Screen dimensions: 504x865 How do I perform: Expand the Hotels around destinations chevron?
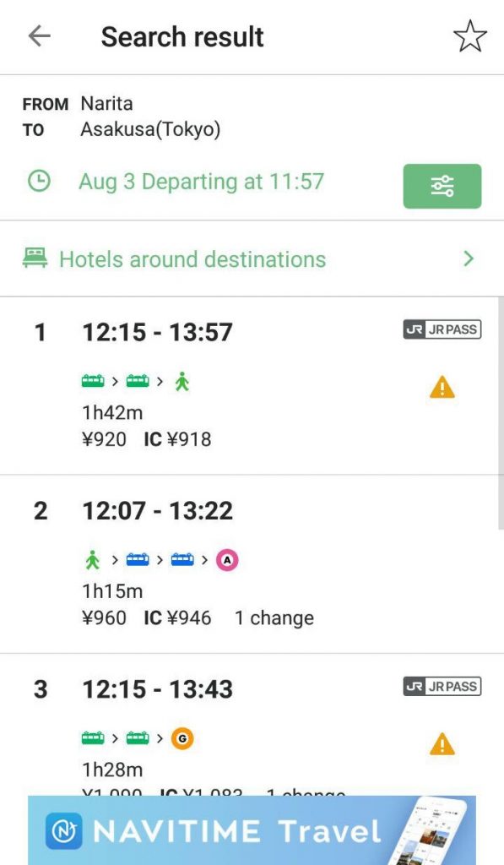[x=469, y=258]
